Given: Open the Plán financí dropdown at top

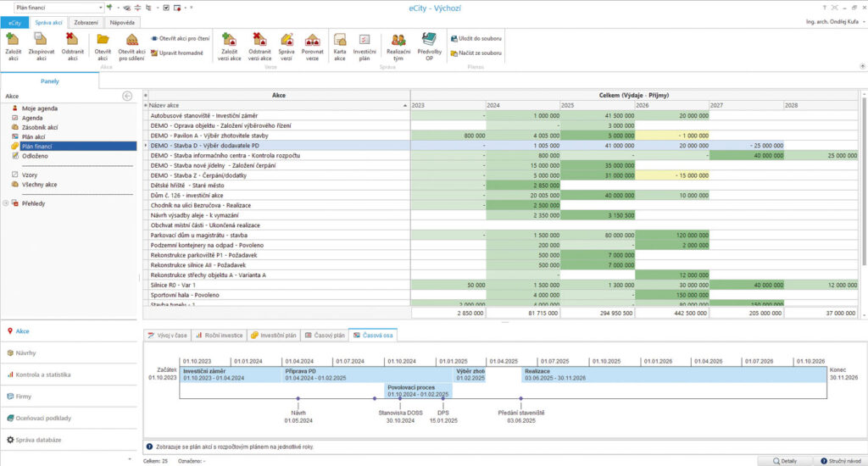Looking at the screenshot, I should coord(98,8).
